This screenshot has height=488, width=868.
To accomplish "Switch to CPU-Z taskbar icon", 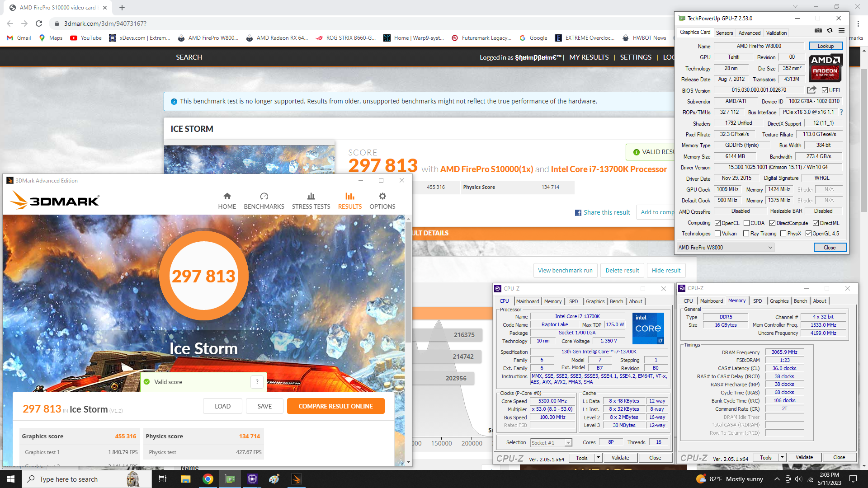I will click(252, 479).
